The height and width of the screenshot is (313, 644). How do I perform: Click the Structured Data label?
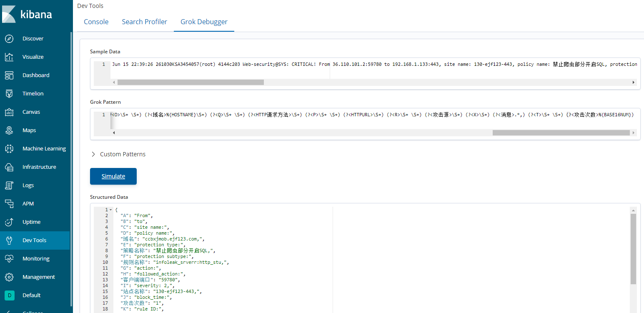[x=109, y=197]
